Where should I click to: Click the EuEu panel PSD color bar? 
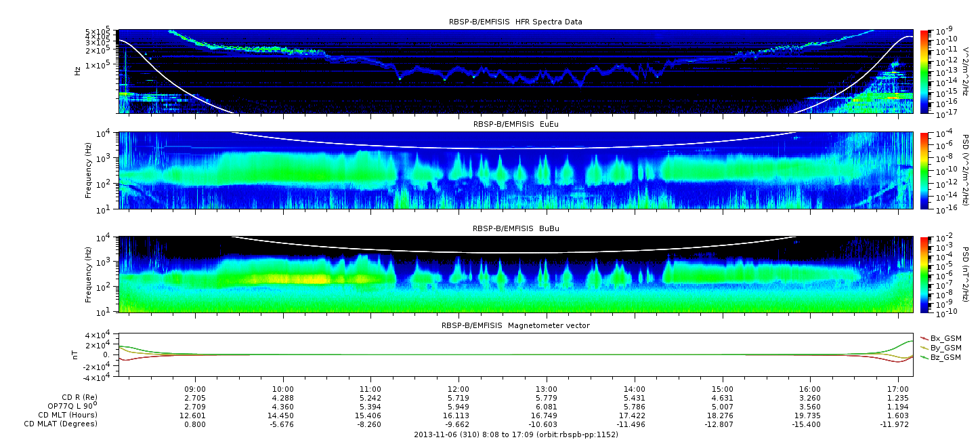tap(924, 171)
